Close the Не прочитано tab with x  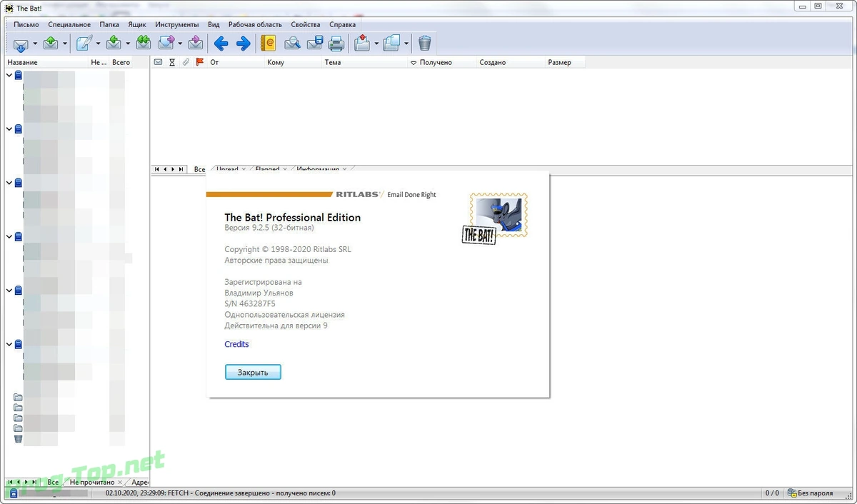coord(121,483)
